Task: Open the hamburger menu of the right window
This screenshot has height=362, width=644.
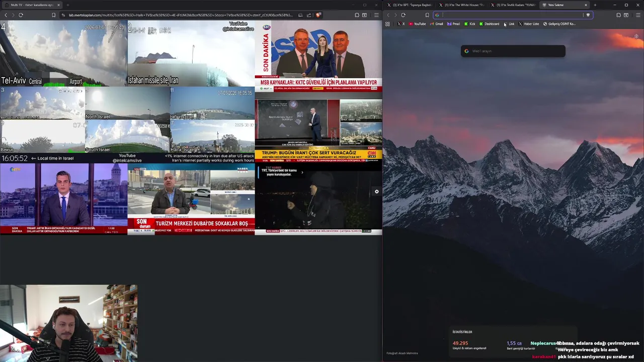Action: [638, 15]
